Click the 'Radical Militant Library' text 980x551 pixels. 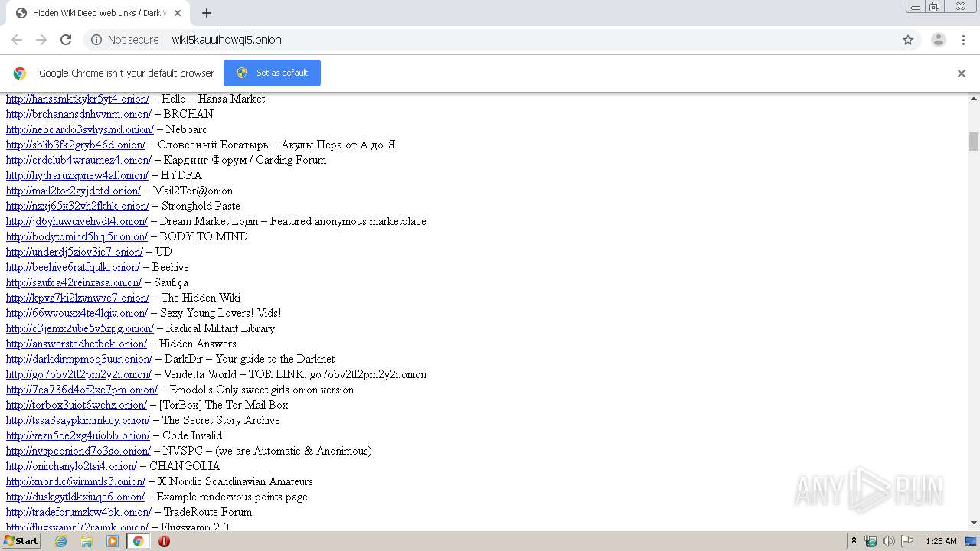click(x=220, y=328)
